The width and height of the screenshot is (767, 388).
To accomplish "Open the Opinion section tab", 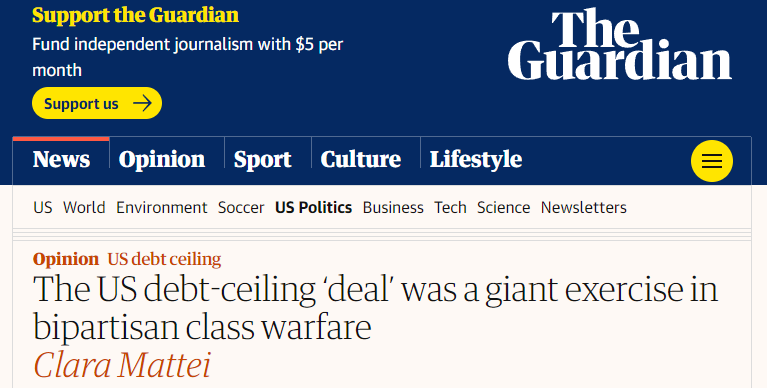I will coord(162,160).
